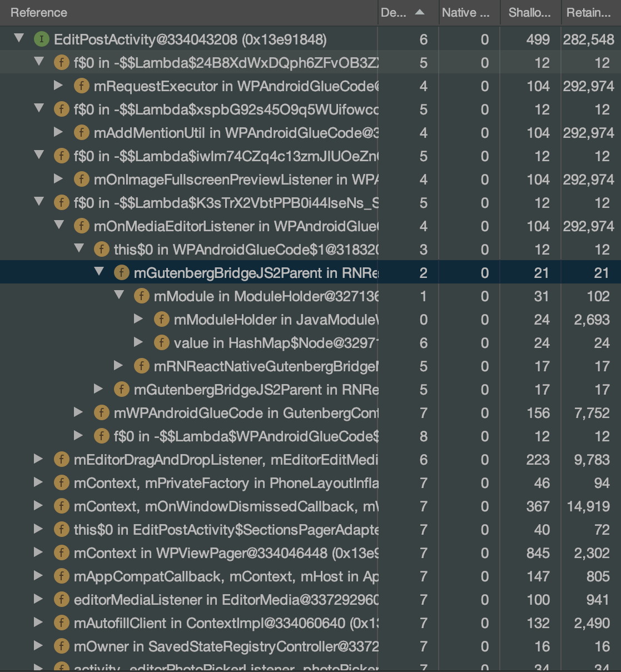The image size is (621, 672).
Task: Expand the mAutofillClient in ContextImpl node
Action: pyautogui.click(x=38, y=623)
